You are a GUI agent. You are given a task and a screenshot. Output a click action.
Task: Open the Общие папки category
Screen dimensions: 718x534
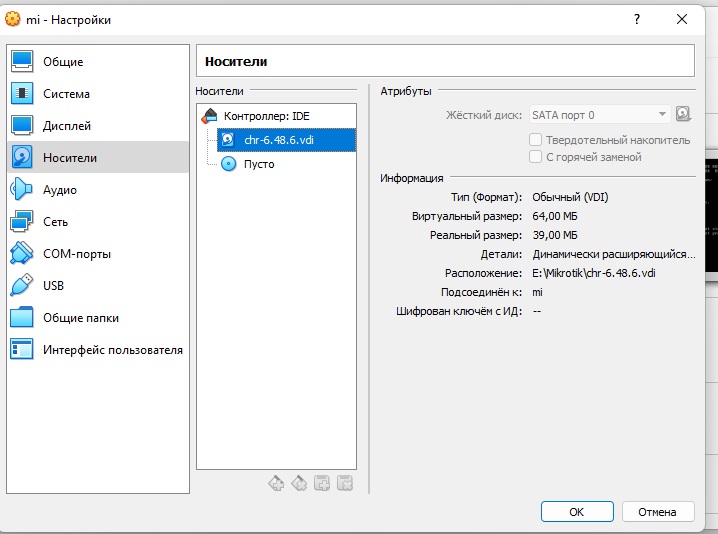point(80,318)
